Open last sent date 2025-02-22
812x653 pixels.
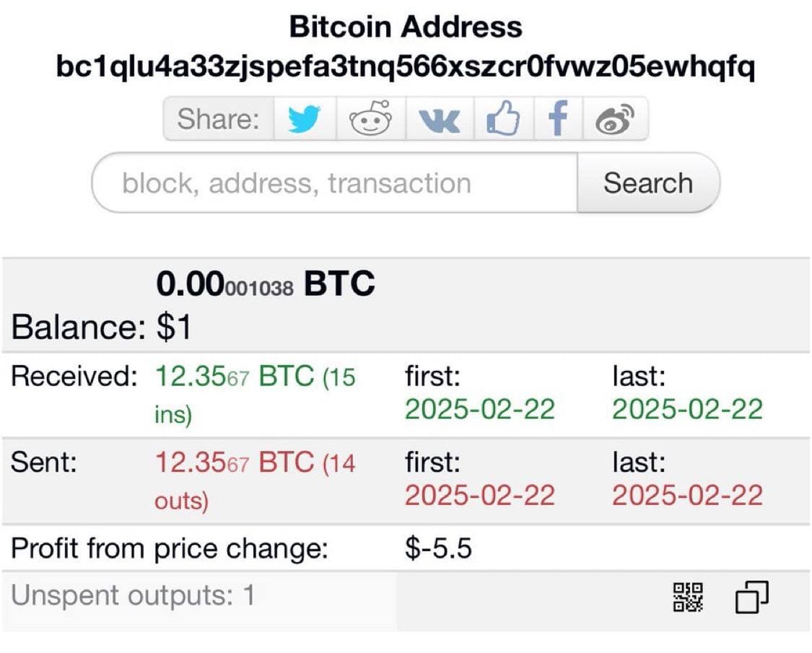coord(687,495)
